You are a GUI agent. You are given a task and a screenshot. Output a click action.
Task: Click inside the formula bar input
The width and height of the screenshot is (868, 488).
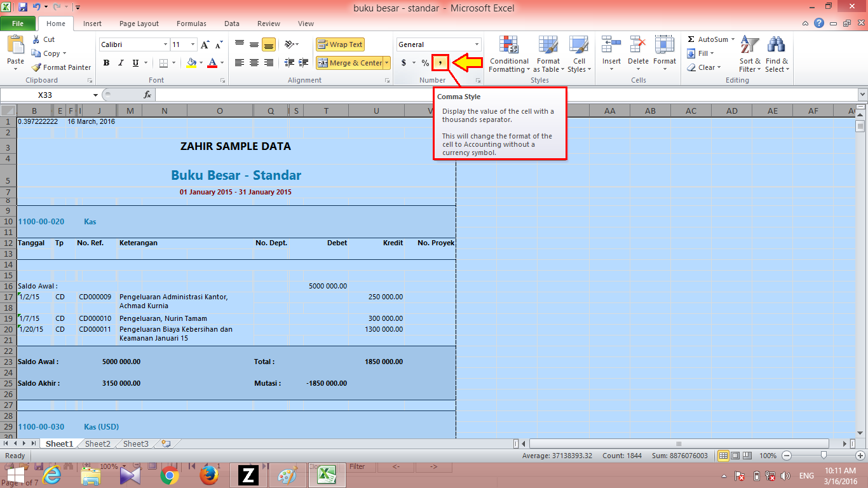[x=505, y=95]
